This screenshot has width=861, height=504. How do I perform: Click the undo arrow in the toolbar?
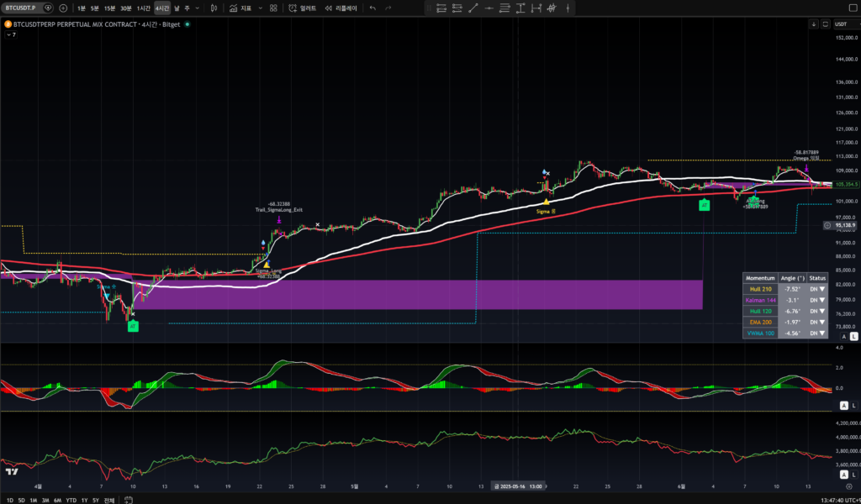(x=372, y=8)
